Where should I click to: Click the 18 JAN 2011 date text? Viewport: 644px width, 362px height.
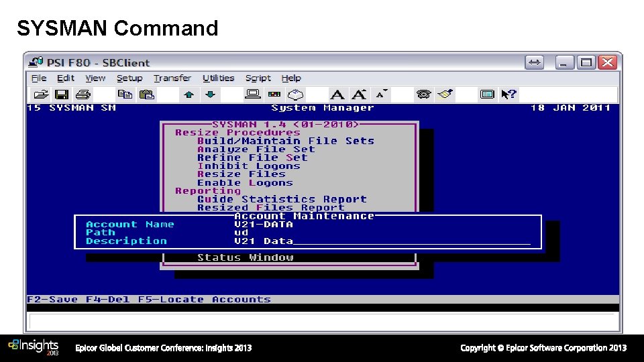(570, 107)
